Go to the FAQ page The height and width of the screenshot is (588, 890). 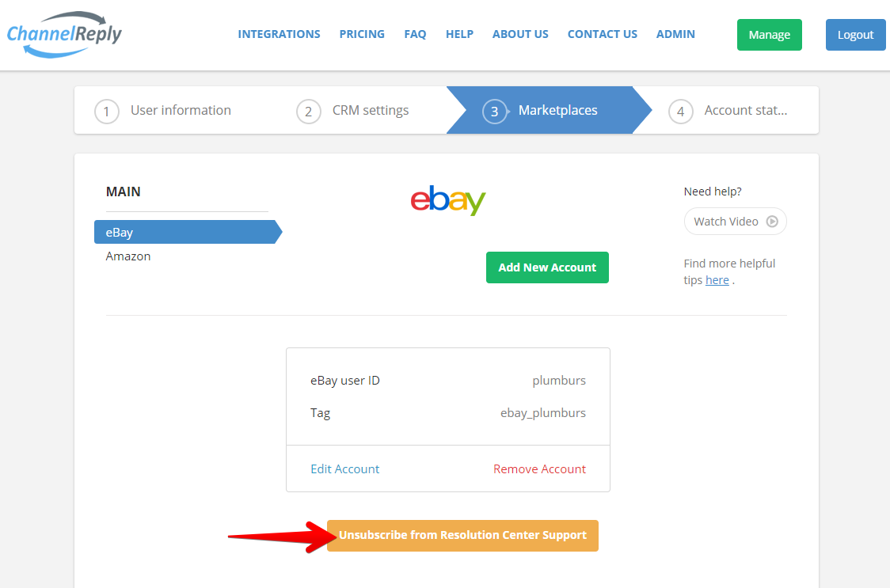tap(415, 34)
